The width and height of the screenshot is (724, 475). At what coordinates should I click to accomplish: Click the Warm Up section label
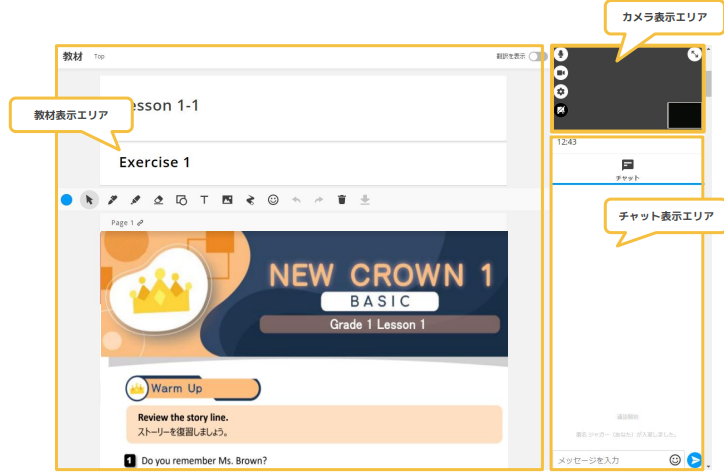193,389
